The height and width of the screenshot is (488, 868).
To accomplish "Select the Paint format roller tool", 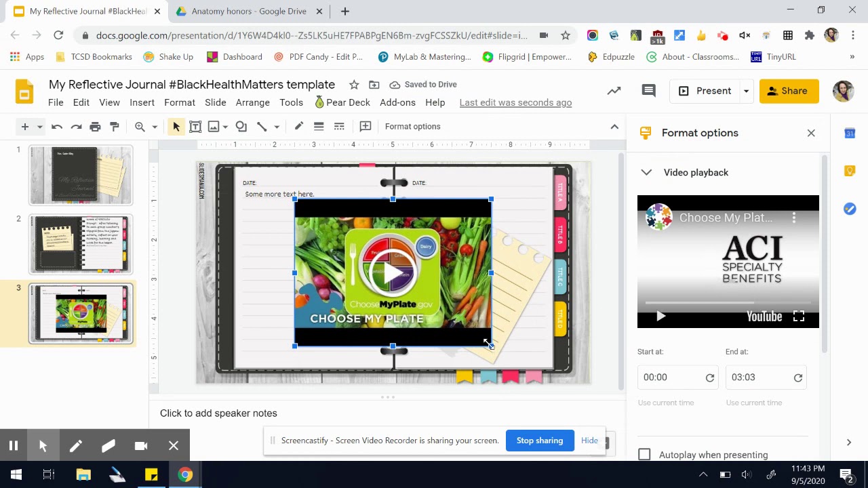I will (115, 127).
